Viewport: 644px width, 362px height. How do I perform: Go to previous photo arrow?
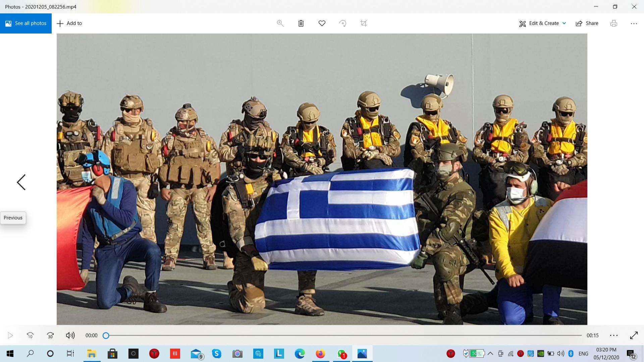21,182
